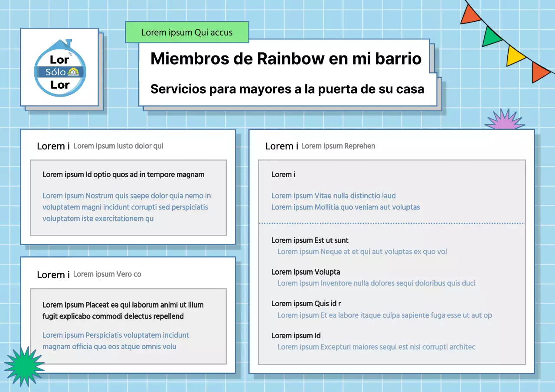
Task: Toggle the 'Lorem ipsum Est ut sunt' item
Action: [310, 240]
